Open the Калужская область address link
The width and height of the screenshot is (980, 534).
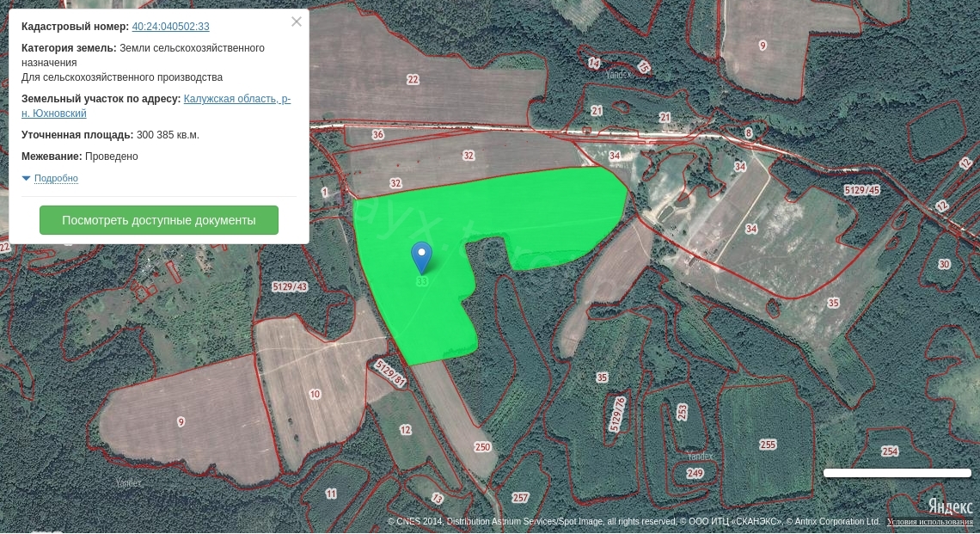point(236,99)
